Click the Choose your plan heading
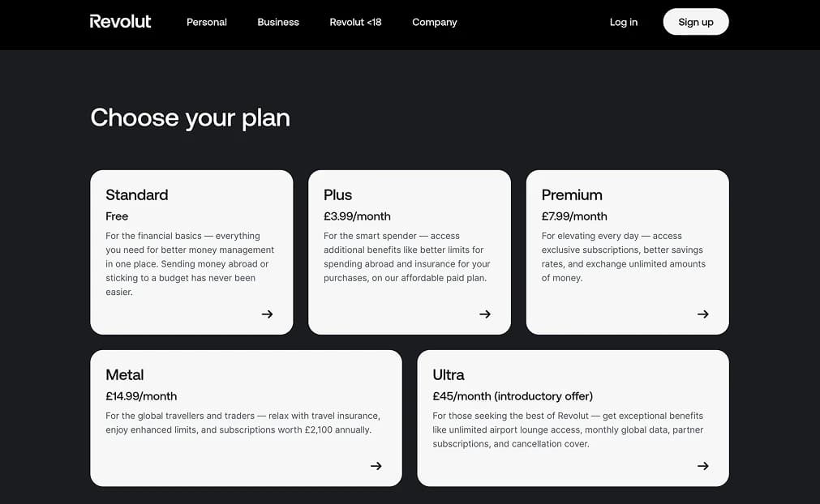 (x=190, y=118)
